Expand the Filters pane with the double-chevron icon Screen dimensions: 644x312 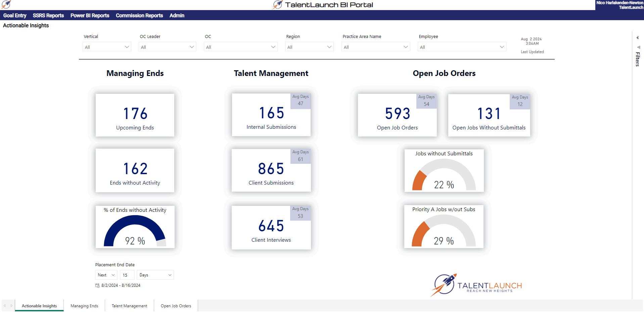click(638, 38)
